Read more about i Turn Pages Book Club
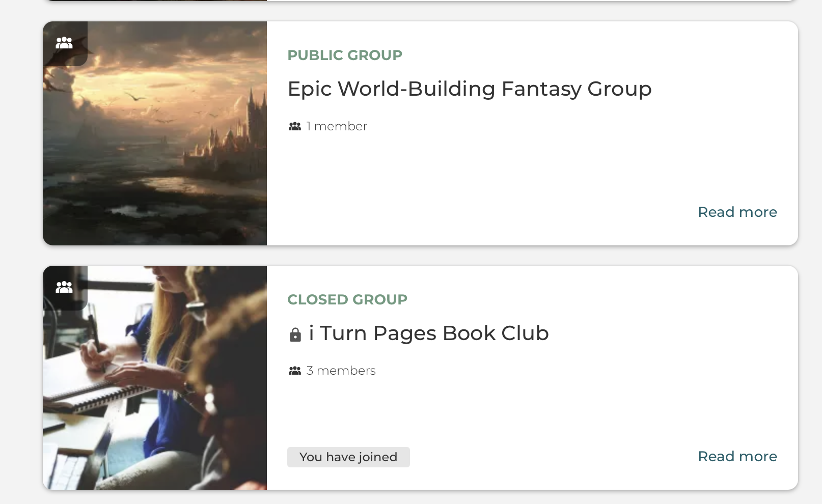 tap(737, 456)
